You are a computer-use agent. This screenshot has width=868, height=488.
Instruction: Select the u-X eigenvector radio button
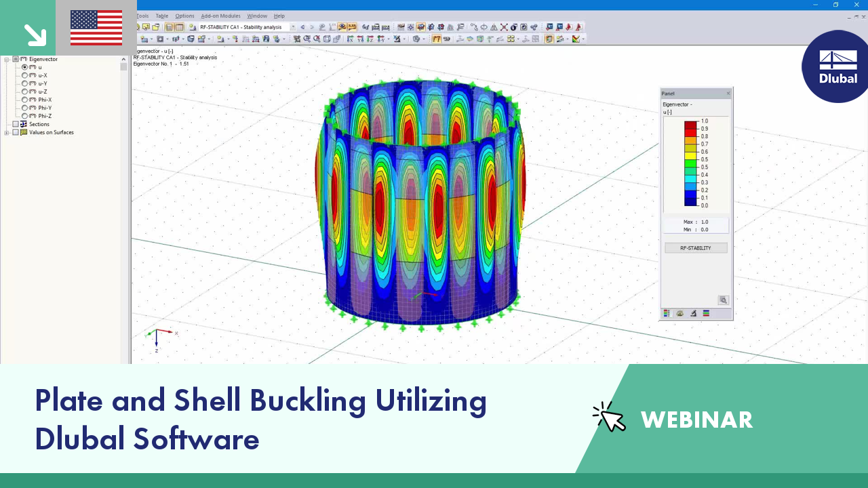[24, 75]
